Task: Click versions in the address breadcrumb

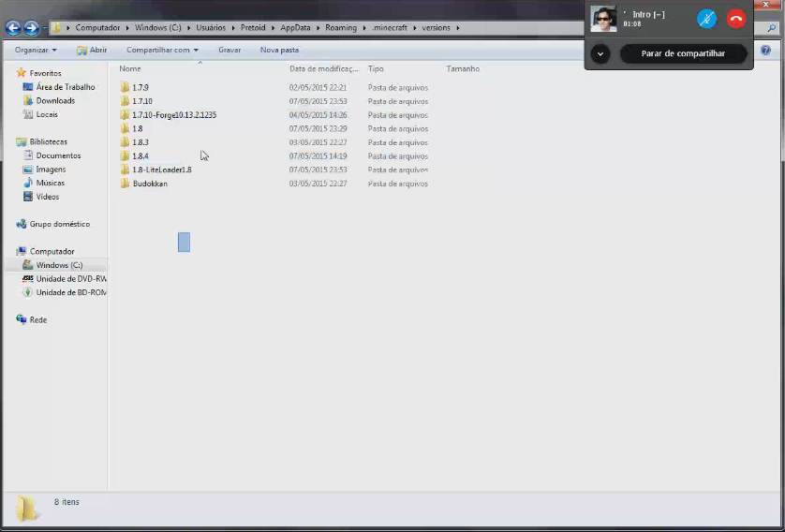Action: click(x=436, y=28)
